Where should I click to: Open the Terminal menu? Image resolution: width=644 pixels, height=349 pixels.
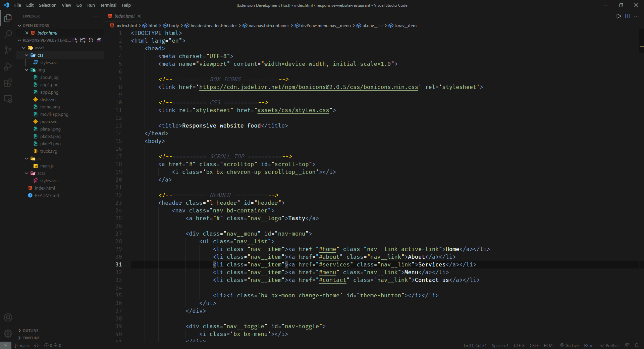coord(108,5)
